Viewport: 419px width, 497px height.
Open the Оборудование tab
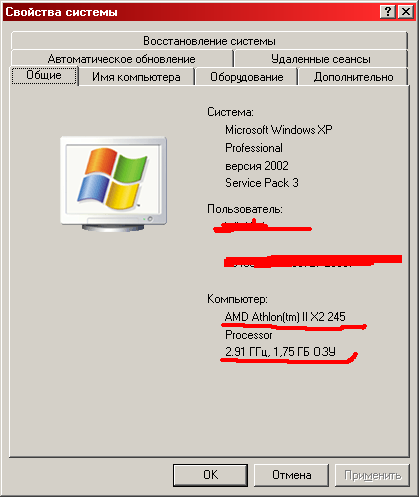click(x=246, y=77)
